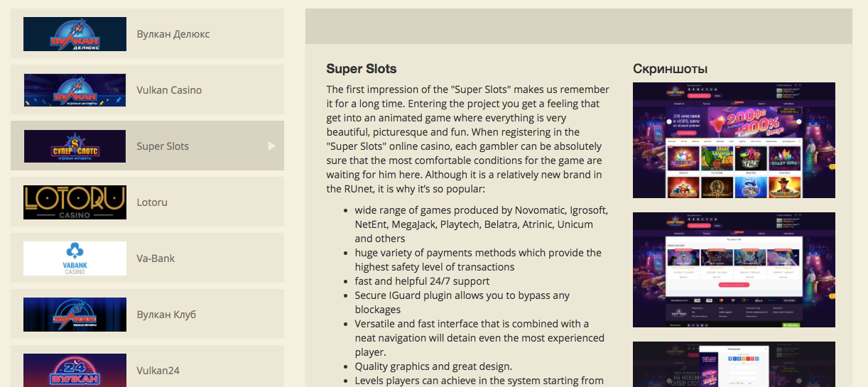Select the Vulkan Casino list entry

coord(147,90)
